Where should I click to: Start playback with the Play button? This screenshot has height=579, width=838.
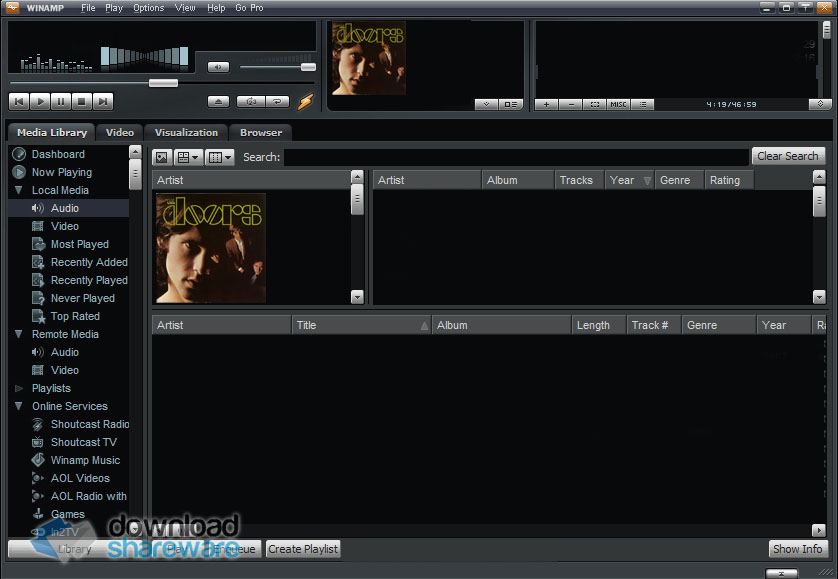[x=40, y=101]
